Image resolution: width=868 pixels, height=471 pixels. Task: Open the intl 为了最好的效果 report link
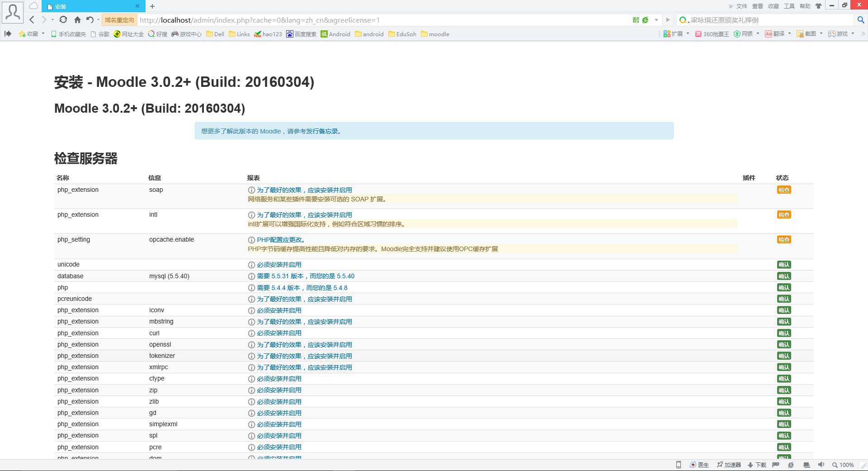coord(304,215)
